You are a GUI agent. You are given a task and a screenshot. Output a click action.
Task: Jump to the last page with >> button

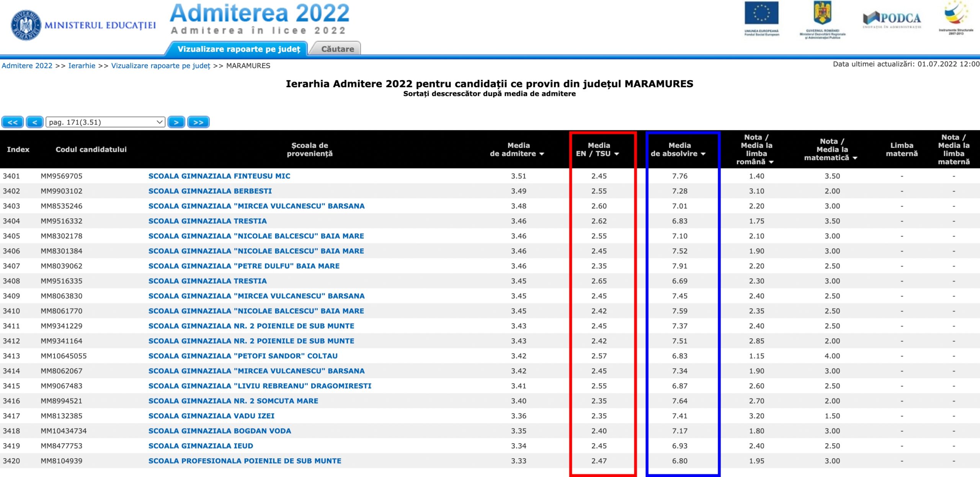[x=198, y=122]
